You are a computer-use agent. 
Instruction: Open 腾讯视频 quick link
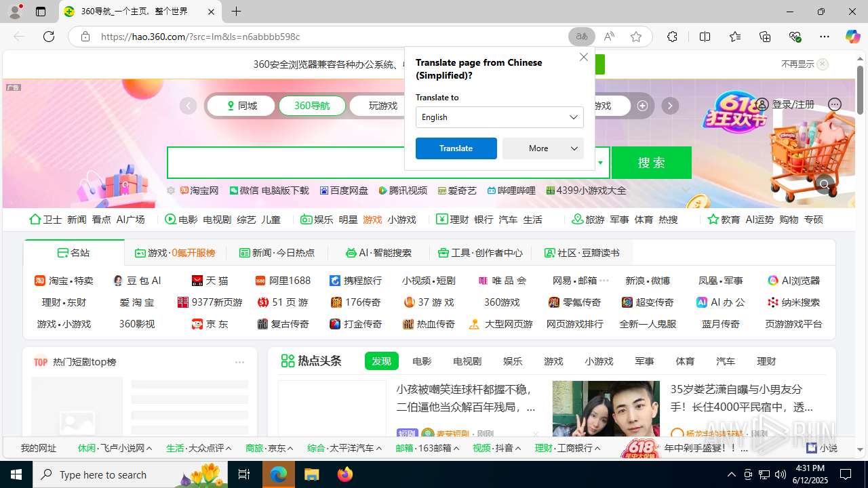403,190
